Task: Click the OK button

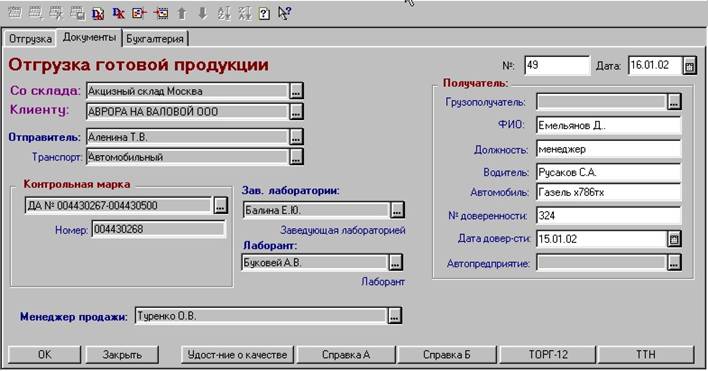Action: coord(44,355)
